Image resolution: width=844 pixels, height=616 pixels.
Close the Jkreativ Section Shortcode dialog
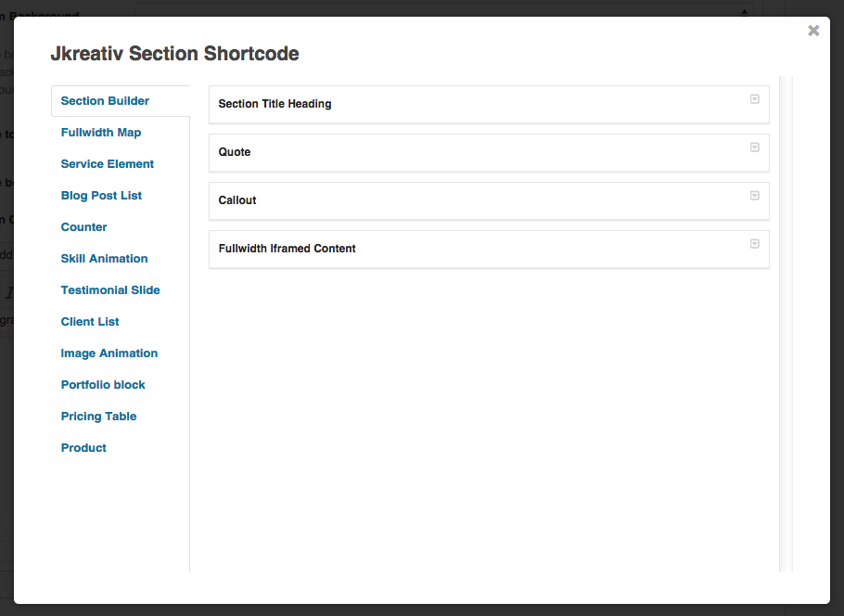pos(813,30)
